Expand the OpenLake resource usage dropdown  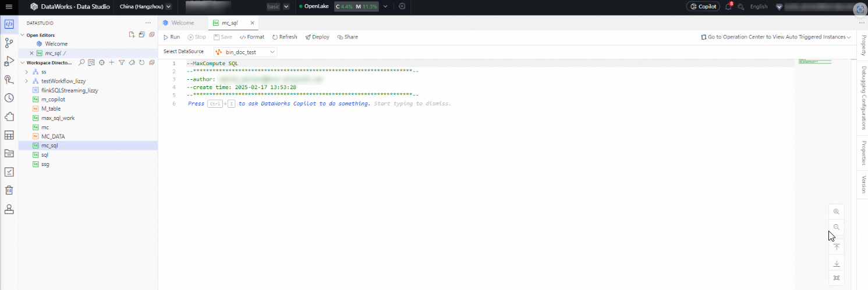click(x=385, y=6)
